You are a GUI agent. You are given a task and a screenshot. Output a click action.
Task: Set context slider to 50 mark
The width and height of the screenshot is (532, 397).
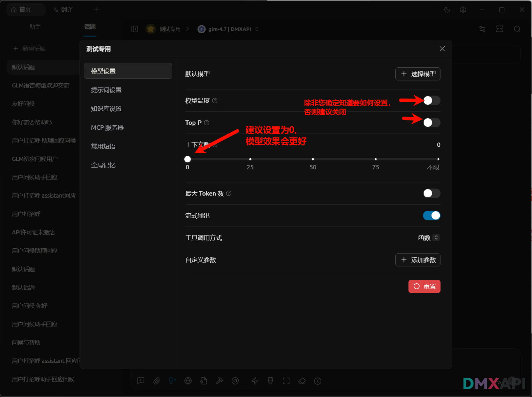(313, 159)
